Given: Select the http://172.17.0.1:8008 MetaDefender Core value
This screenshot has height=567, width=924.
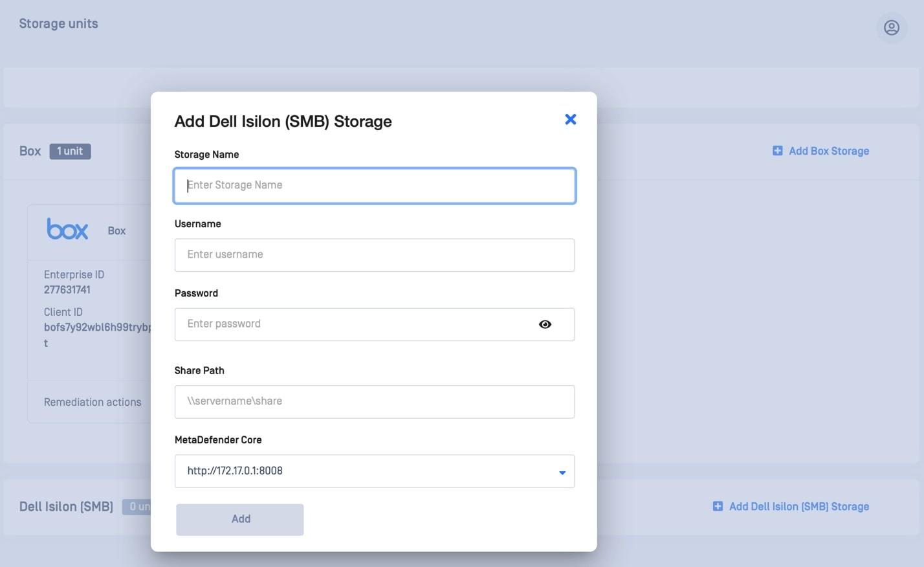Looking at the screenshot, I should (235, 471).
